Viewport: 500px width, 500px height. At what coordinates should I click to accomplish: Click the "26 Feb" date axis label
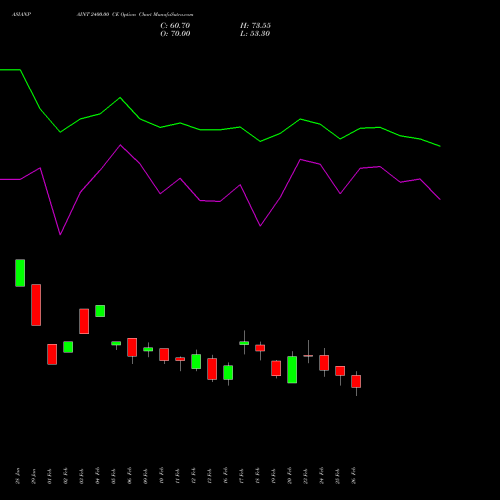click(x=354, y=476)
